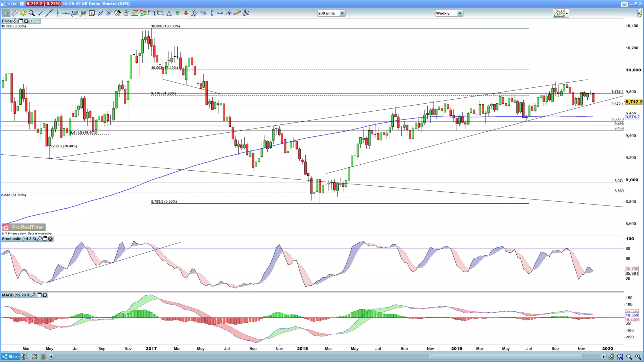Image resolution: width=644 pixels, height=362 pixels.
Task: Select the ellipse drawing tool
Action: [160, 13]
